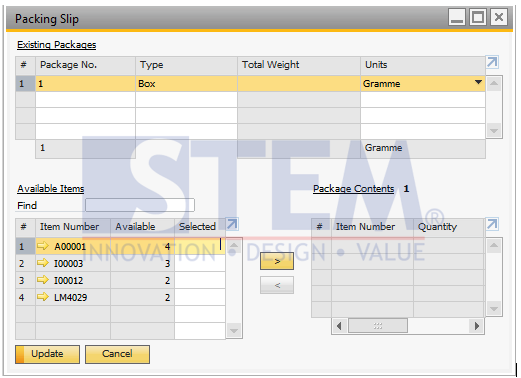Open link arrow for item LM4029
The height and width of the screenshot is (378, 521).
click(x=43, y=297)
